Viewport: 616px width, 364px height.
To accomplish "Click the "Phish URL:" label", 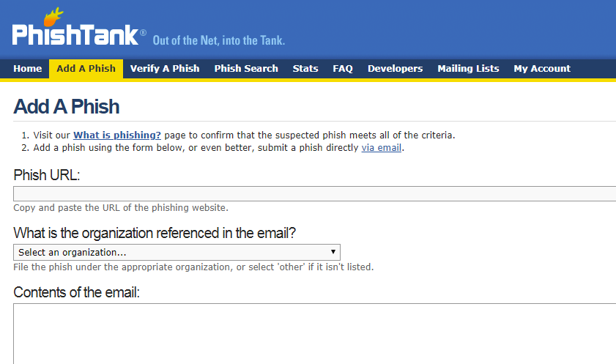I will [x=47, y=175].
